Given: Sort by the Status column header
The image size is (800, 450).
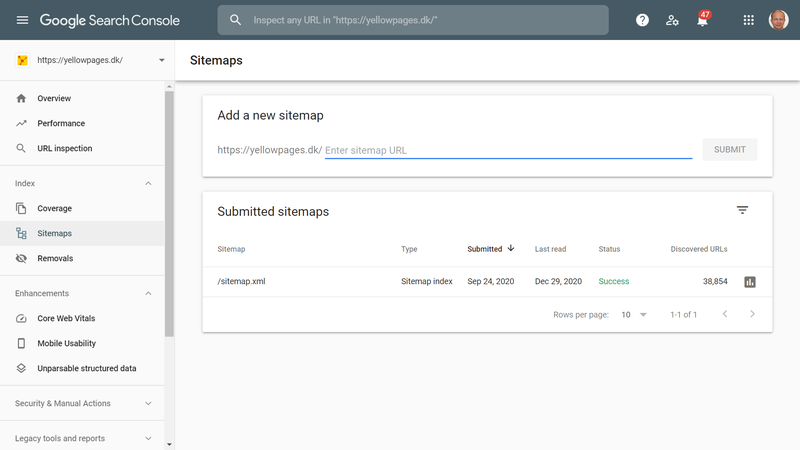Looking at the screenshot, I should point(609,249).
